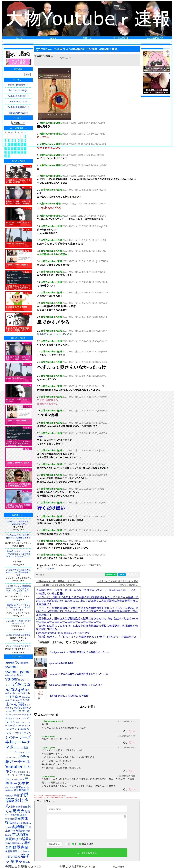This screenshot has height=868, width=174.
Task: Open the syamu_game category link under title
Action: pyautogui.click(x=66, y=58)
